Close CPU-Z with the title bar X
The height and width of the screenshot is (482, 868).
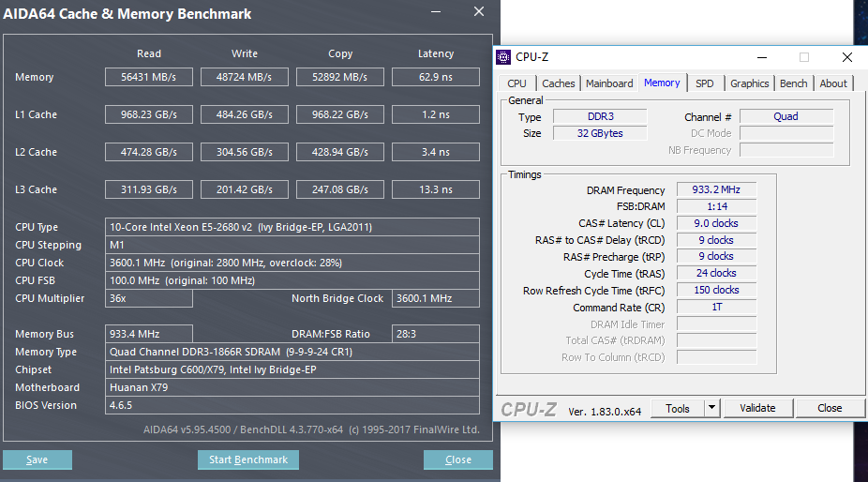click(x=847, y=57)
